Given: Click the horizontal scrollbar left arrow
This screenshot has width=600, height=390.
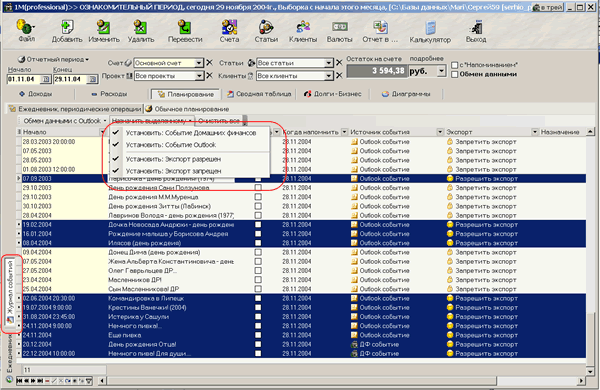Looking at the screenshot, I should click(x=102, y=381).
